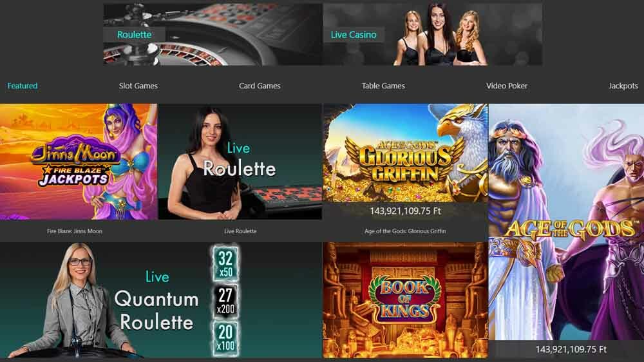Select the Featured tab

pyautogui.click(x=23, y=86)
